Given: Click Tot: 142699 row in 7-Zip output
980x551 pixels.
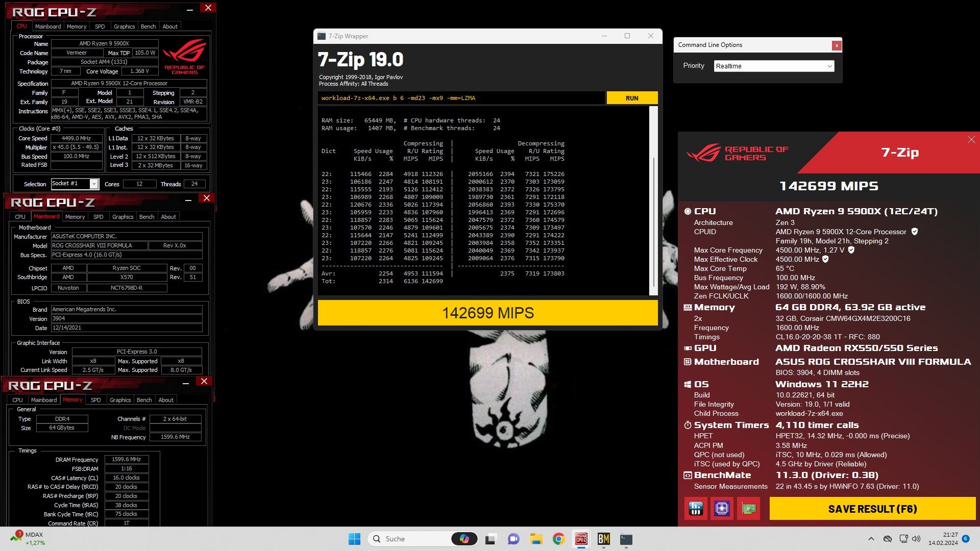Looking at the screenshot, I should point(382,281).
